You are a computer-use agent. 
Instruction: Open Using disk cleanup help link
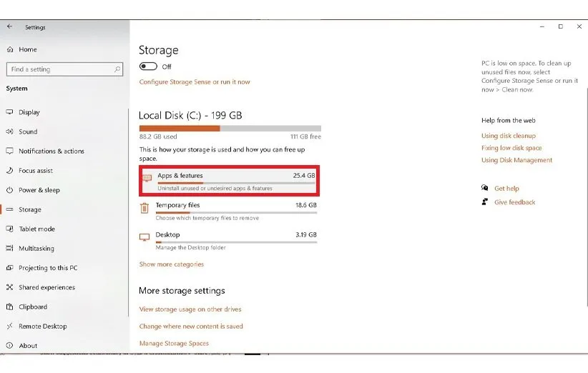(x=509, y=136)
